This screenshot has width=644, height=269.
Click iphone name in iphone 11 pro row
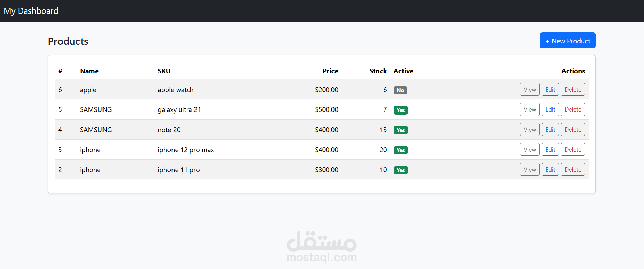click(90, 170)
